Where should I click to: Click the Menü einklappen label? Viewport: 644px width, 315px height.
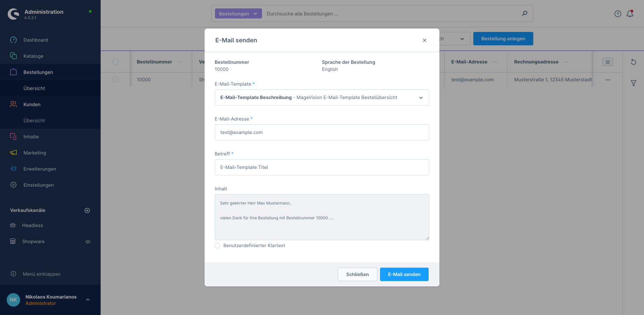pyautogui.click(x=42, y=274)
